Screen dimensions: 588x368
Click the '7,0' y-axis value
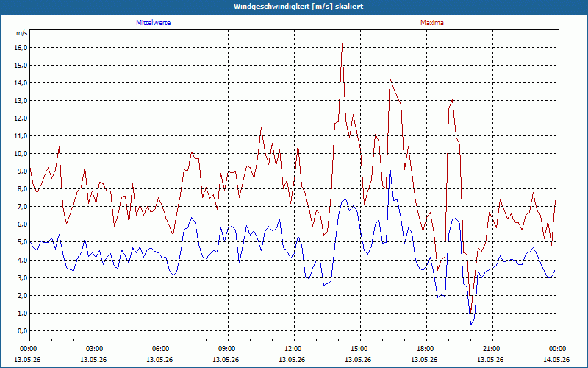click(22, 207)
